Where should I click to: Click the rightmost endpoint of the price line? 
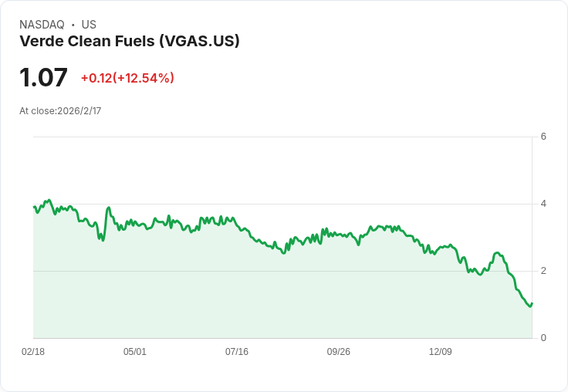tap(532, 303)
